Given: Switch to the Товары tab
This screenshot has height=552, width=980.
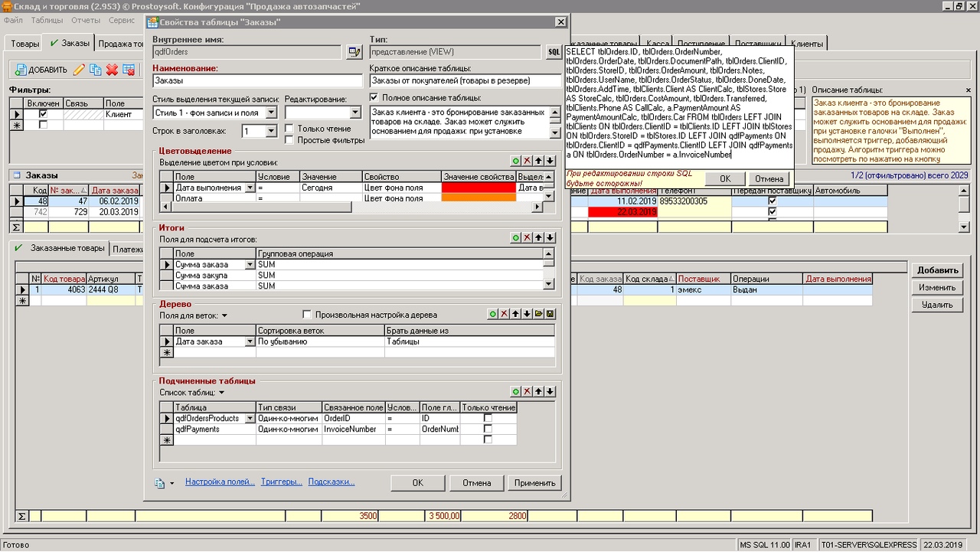Looking at the screenshot, I should coord(24,44).
